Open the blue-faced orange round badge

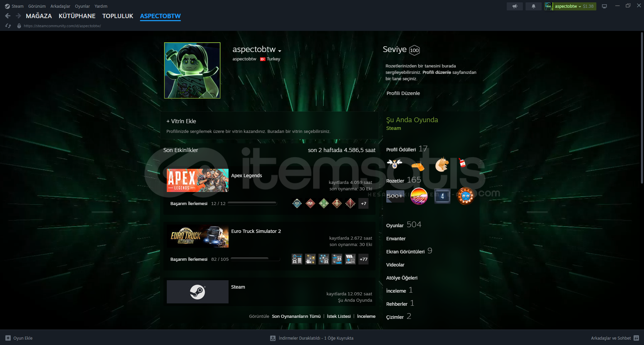coord(465,196)
